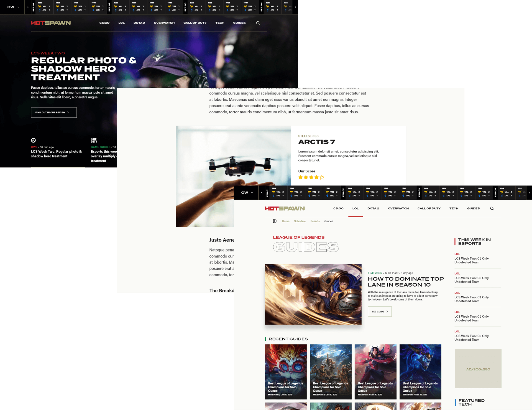532x410 pixels.
Task: Click the Results sub-navigation link
Action: [x=315, y=221]
